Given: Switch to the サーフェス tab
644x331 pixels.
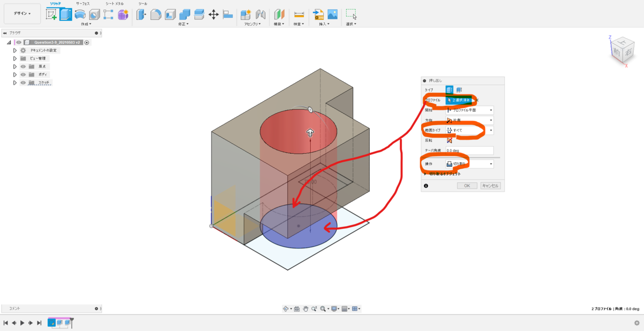Looking at the screenshot, I should click(x=83, y=3).
